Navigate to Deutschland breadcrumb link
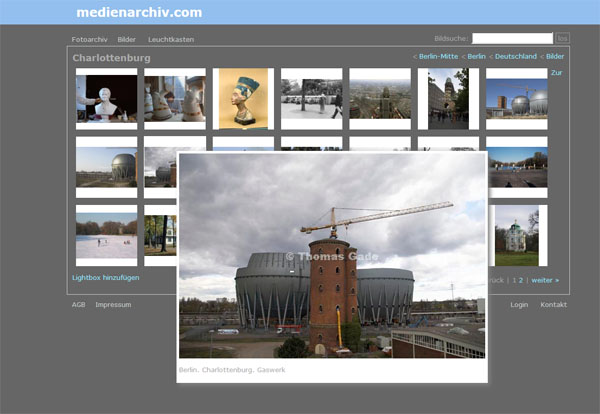Image resolution: width=600 pixels, height=414 pixels. point(515,57)
